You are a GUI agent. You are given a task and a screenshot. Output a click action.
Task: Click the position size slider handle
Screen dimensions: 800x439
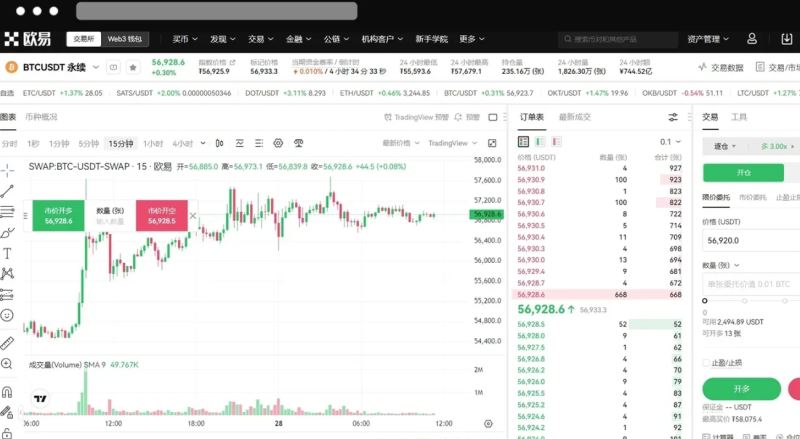(705, 301)
